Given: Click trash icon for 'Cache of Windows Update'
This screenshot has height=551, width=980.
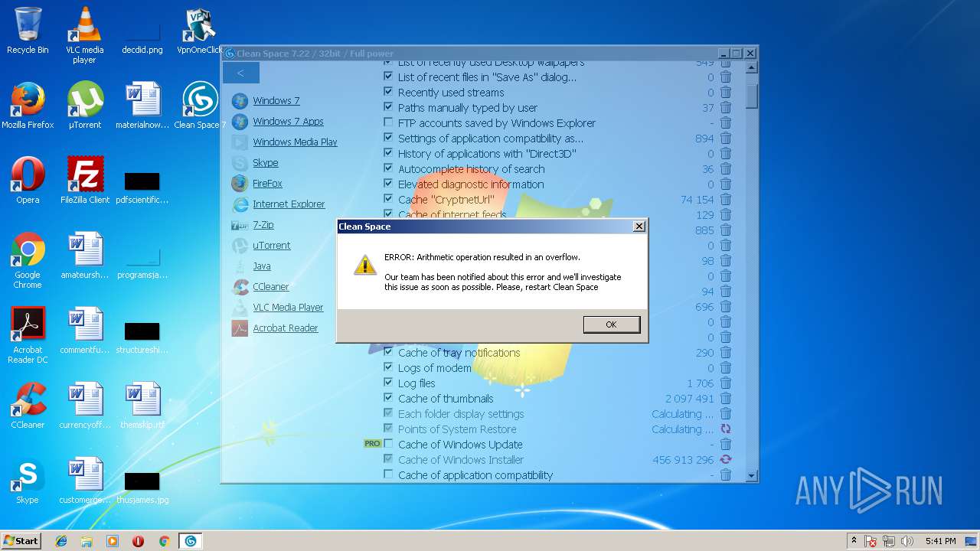Looking at the screenshot, I should [726, 445].
